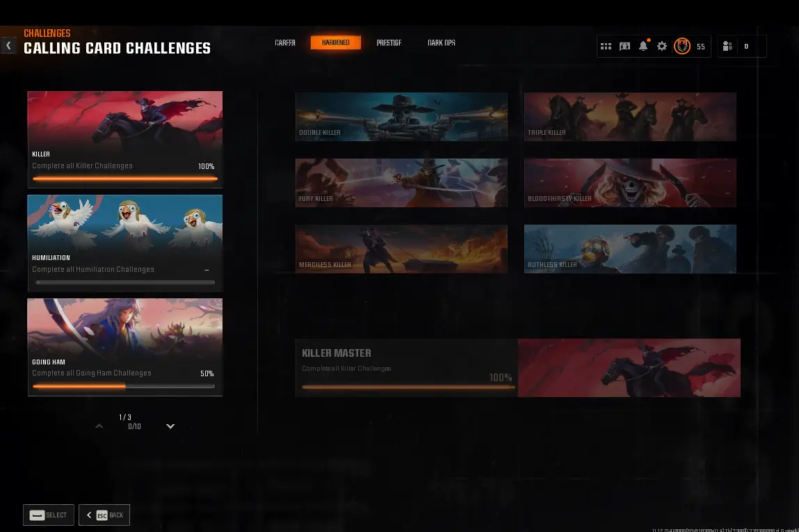Switch to the Prestige tab
Viewport: 799px width, 532px height.
(389, 43)
